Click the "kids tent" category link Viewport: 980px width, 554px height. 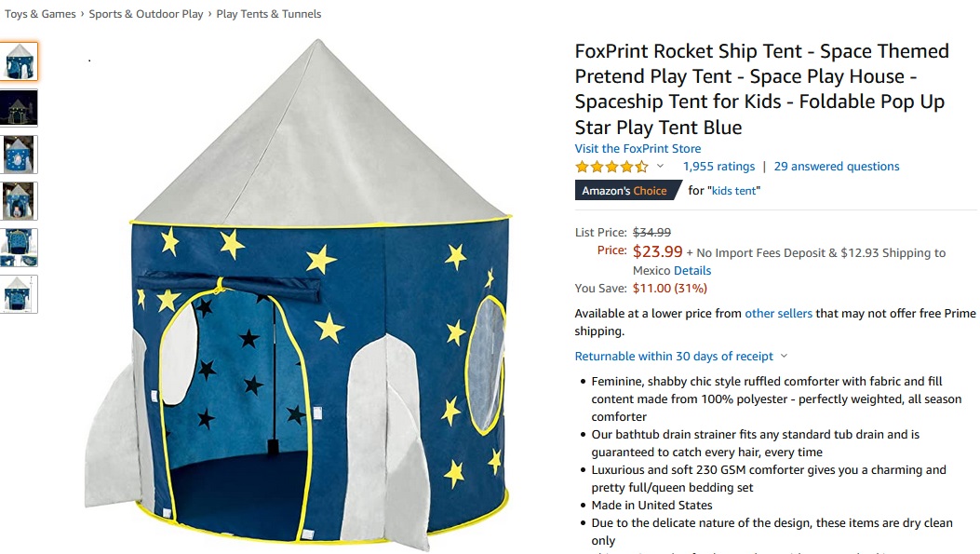[735, 191]
